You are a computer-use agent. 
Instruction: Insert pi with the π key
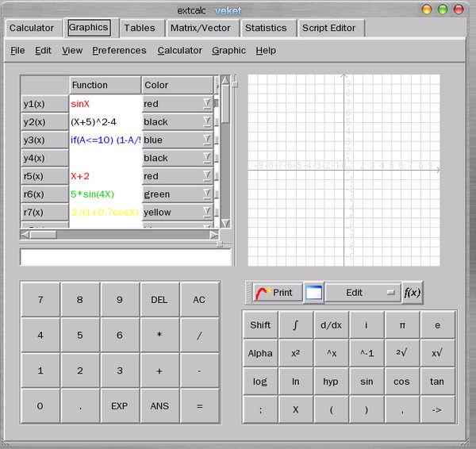click(401, 324)
